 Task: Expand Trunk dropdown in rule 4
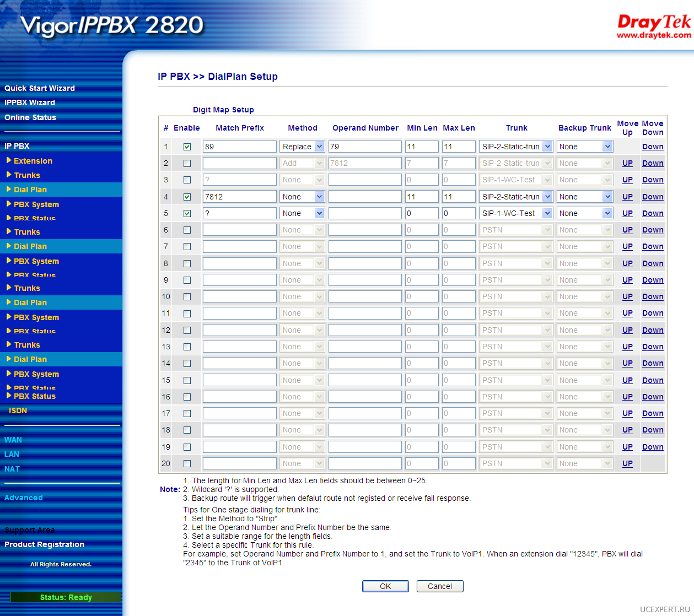click(x=516, y=197)
